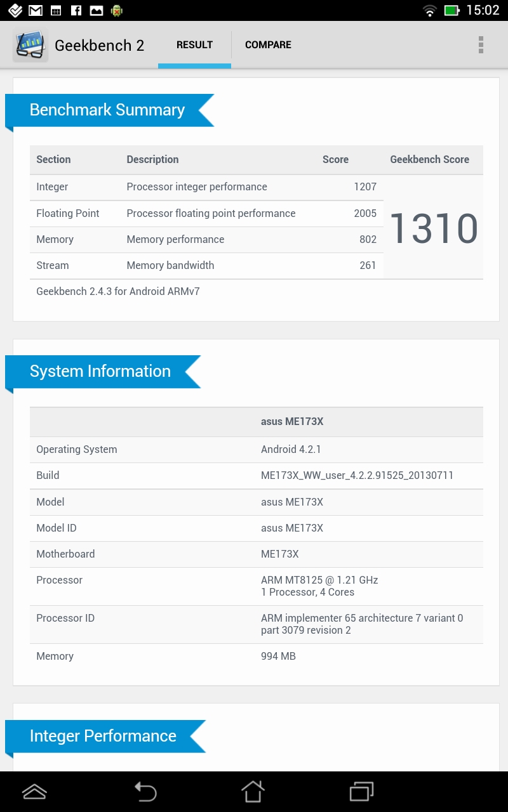Screen dimensions: 508x812
Task: Tap the Wi-Fi status icon
Action: (x=430, y=10)
